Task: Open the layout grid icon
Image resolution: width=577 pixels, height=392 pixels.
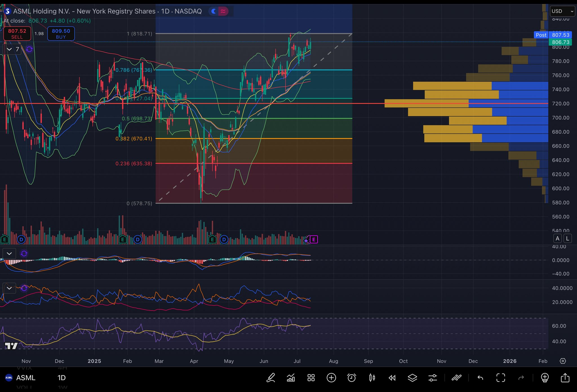Action: pyautogui.click(x=311, y=378)
